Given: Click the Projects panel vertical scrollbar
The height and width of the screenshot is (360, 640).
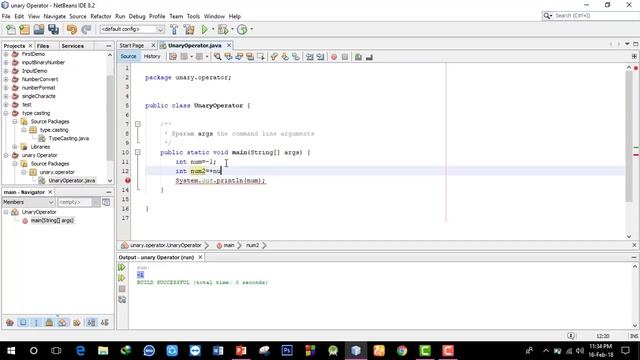Looking at the screenshot, I should [110, 118].
